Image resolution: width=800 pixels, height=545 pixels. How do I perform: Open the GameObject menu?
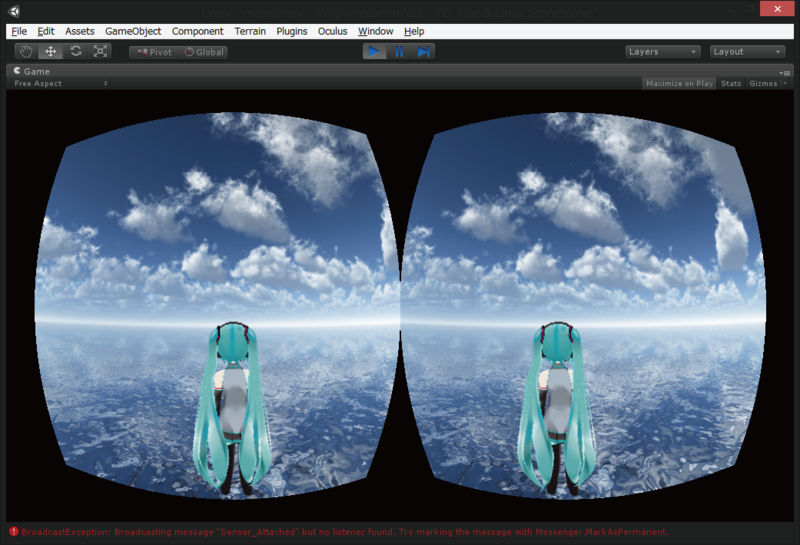point(133,31)
